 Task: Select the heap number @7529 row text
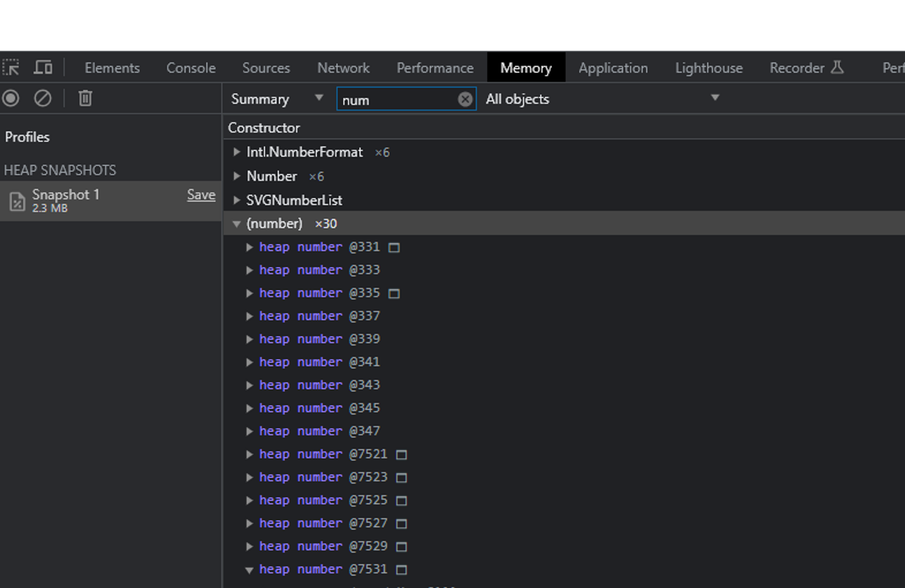323,546
